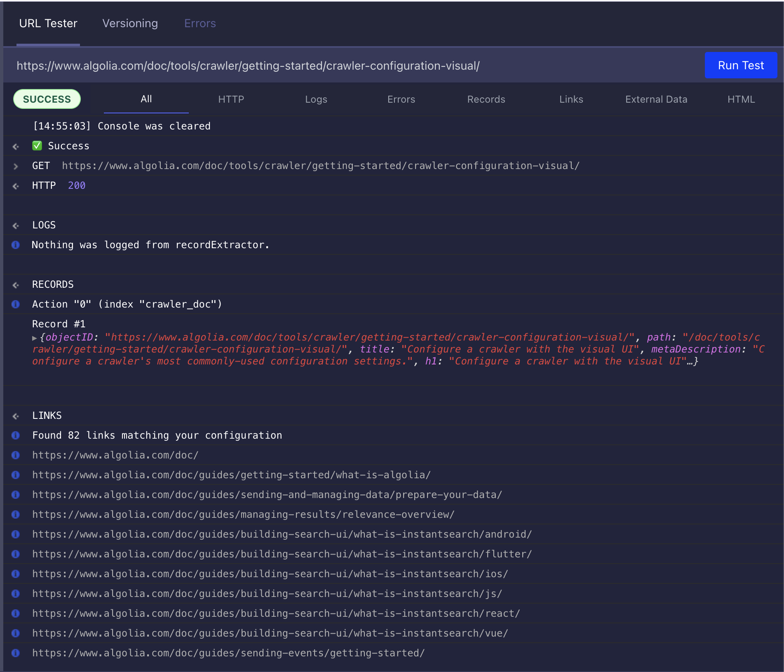Switch to the Records tab
This screenshot has width=784, height=672.
(486, 99)
